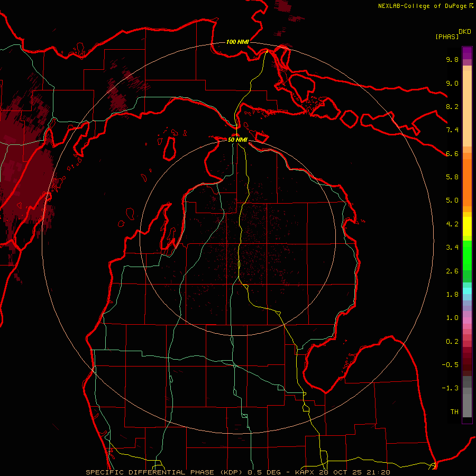Image resolution: width=476 pixels, height=476 pixels.
Task: Select the 5.8 scale value
Action: coord(452,177)
